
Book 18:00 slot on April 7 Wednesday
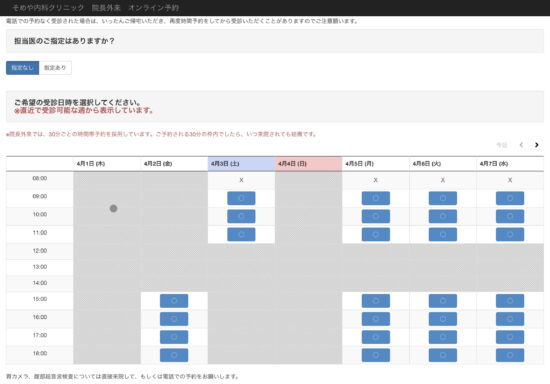[510, 355]
